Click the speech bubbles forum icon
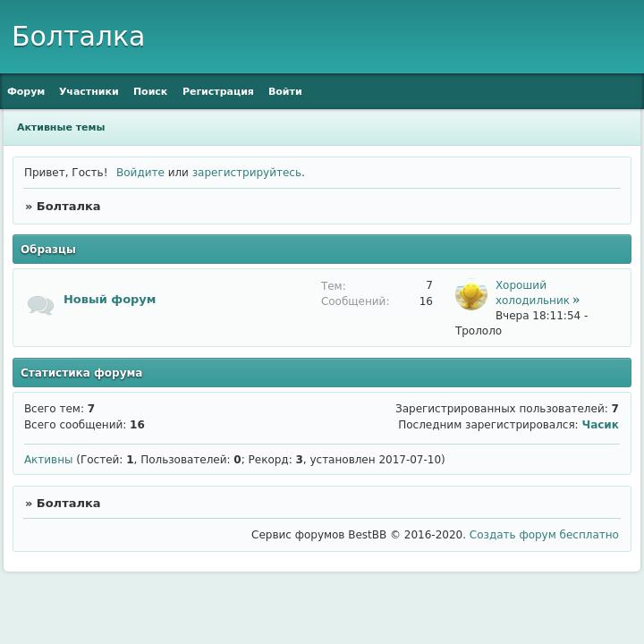644x644 pixels. pyautogui.click(x=40, y=305)
